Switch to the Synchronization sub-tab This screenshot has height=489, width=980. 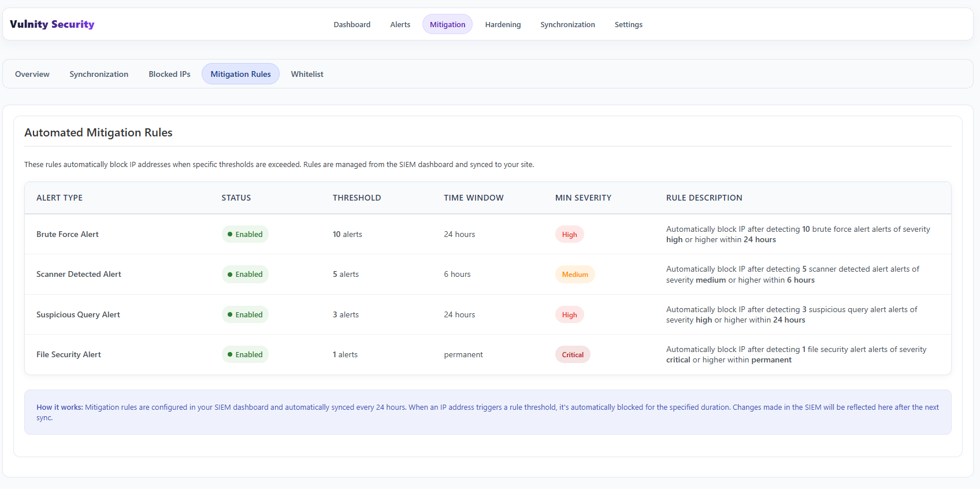pos(99,74)
